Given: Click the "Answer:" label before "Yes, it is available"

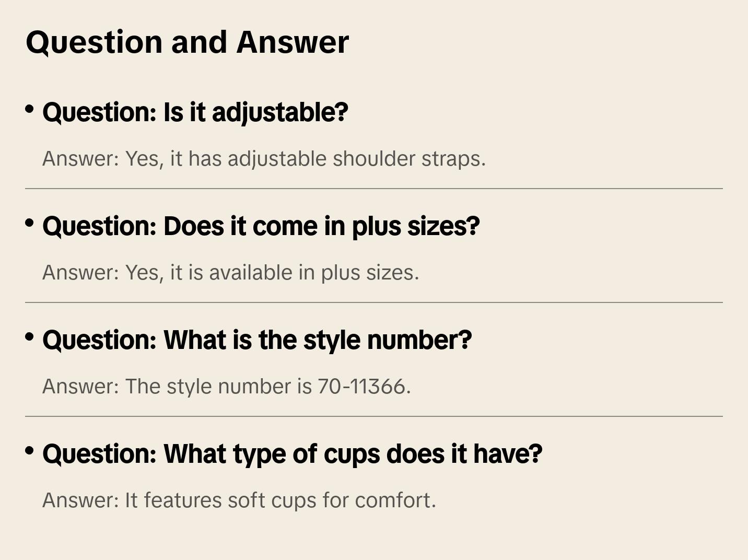Looking at the screenshot, I should tap(81, 273).
